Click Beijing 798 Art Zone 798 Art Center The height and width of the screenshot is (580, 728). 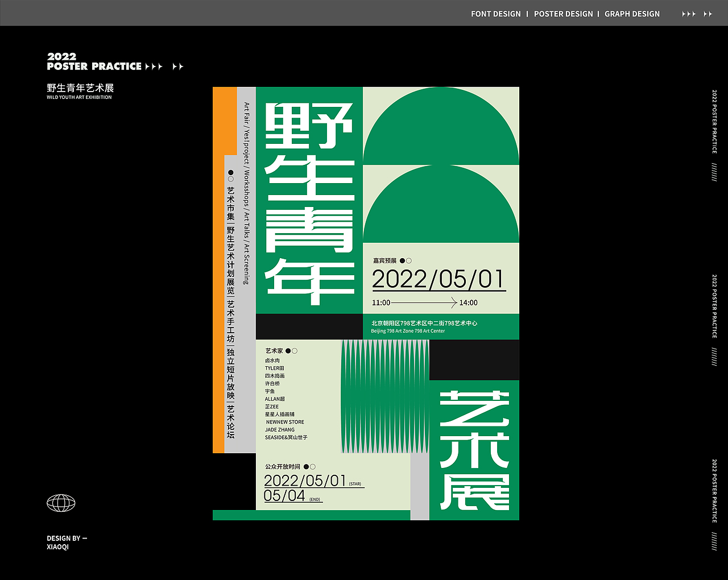tap(408, 331)
